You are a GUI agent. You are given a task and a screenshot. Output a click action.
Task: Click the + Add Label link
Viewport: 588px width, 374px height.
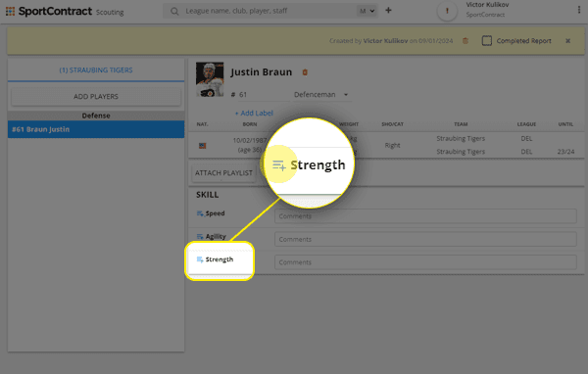254,113
